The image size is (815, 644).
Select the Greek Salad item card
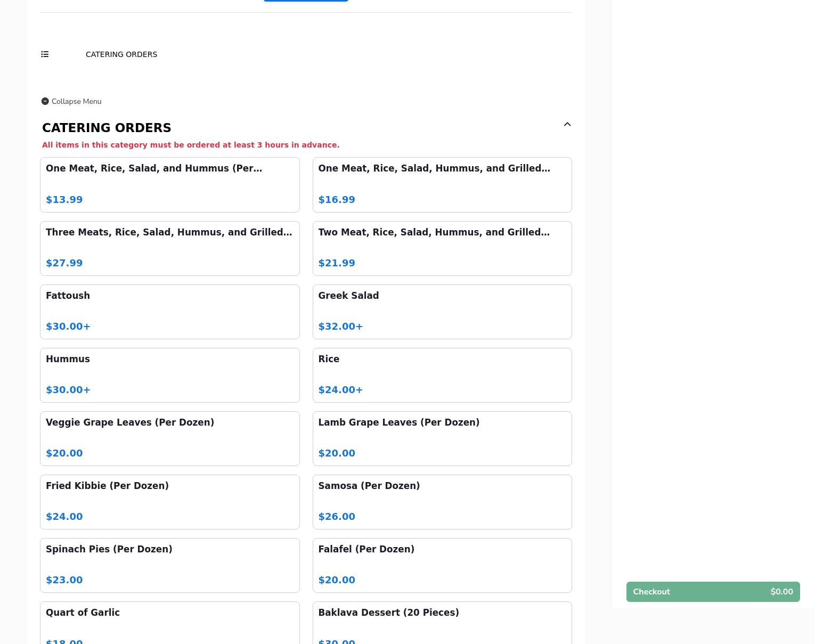[442, 312]
